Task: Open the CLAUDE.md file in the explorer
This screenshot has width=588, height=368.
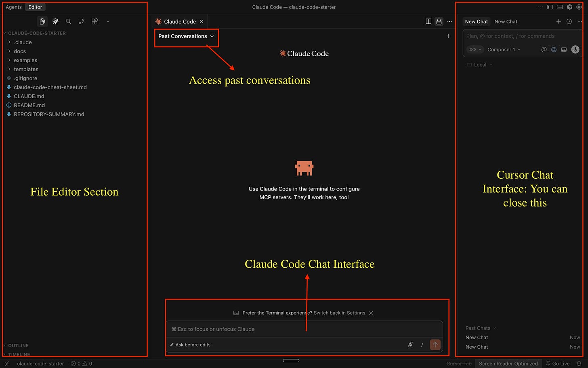Action: (x=29, y=96)
